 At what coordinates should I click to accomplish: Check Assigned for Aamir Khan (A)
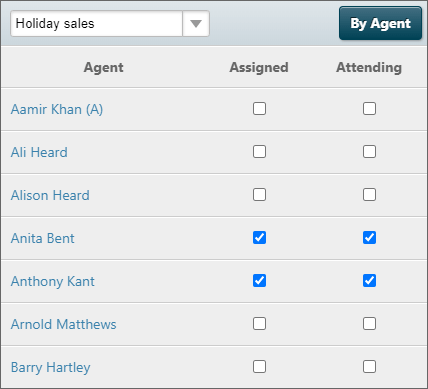pos(259,109)
